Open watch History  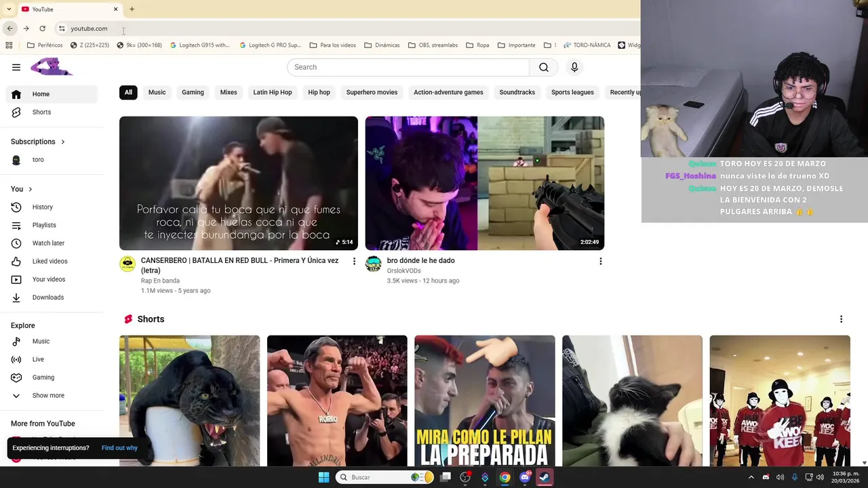[52, 207]
